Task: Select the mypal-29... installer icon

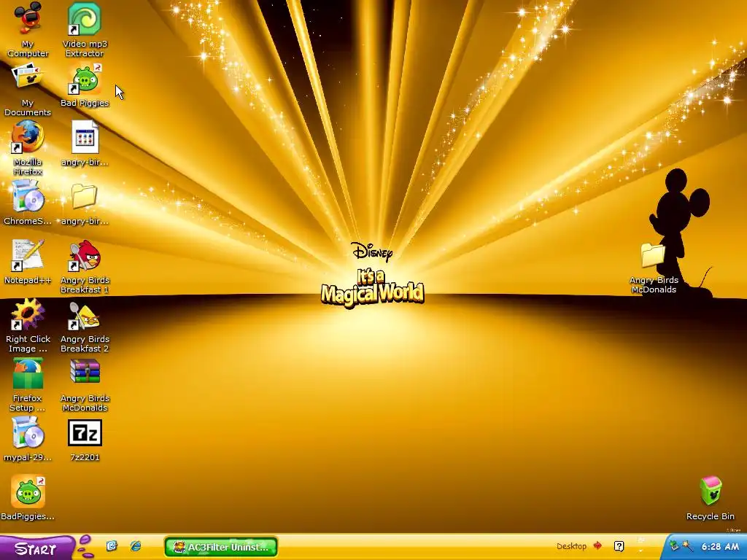Action: [28, 432]
